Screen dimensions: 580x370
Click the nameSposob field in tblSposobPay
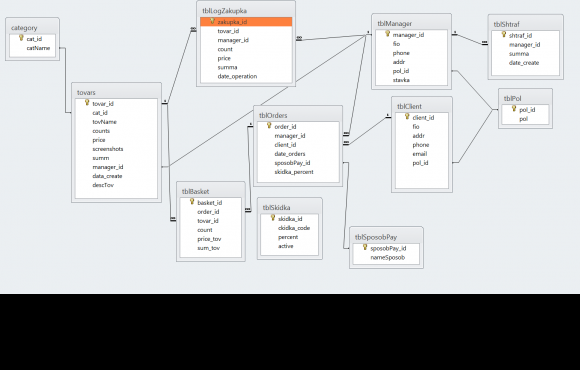tap(386, 258)
